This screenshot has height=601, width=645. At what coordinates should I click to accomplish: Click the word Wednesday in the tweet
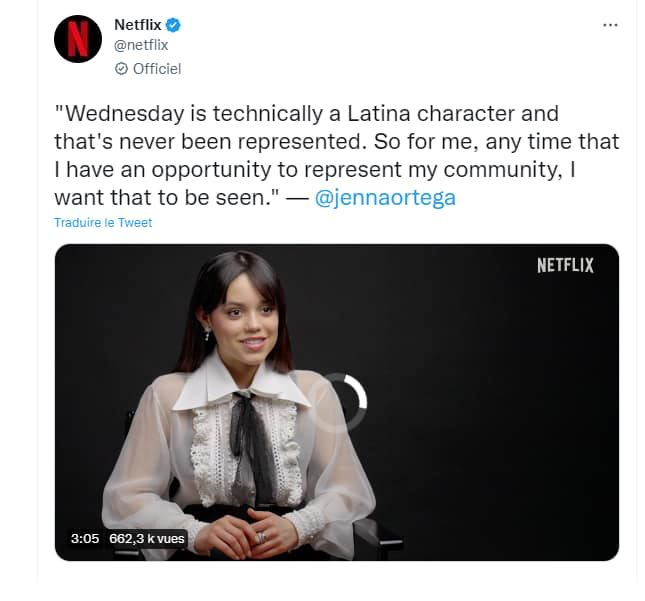click(125, 114)
